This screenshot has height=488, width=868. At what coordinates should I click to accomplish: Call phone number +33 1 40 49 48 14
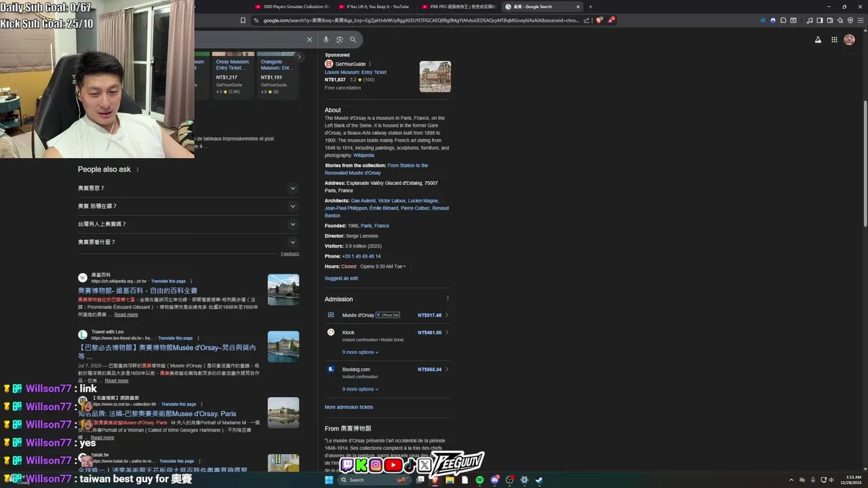[361, 256]
